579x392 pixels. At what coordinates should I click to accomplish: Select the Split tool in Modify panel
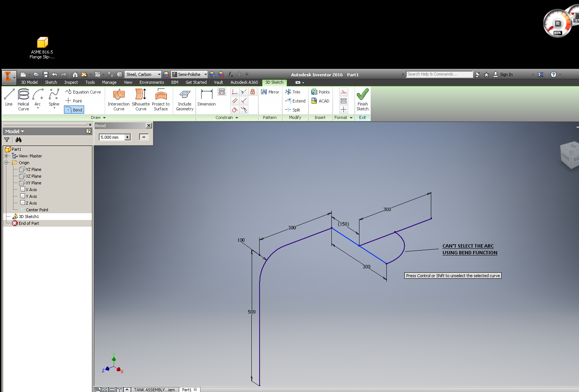coord(295,110)
